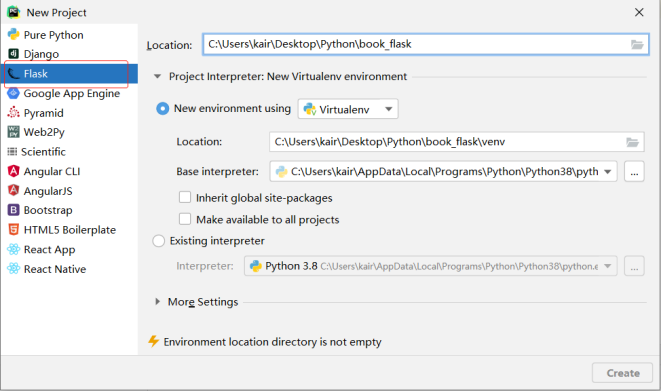Select the Pure Python icon
This screenshot has width=661, height=391.
point(13,35)
